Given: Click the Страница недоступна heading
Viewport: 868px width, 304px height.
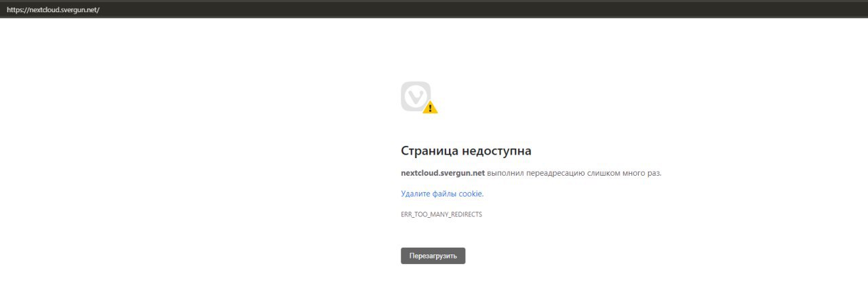Looking at the screenshot, I should tap(466, 151).
